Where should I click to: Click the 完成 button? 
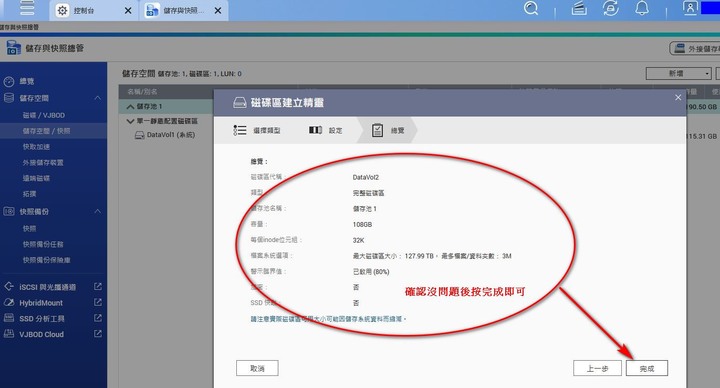[x=647, y=368]
